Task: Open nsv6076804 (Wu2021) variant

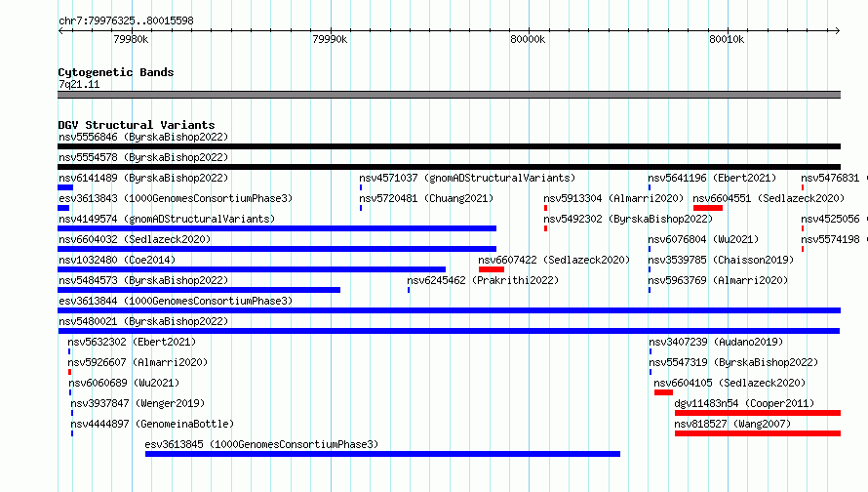Action: (703, 239)
